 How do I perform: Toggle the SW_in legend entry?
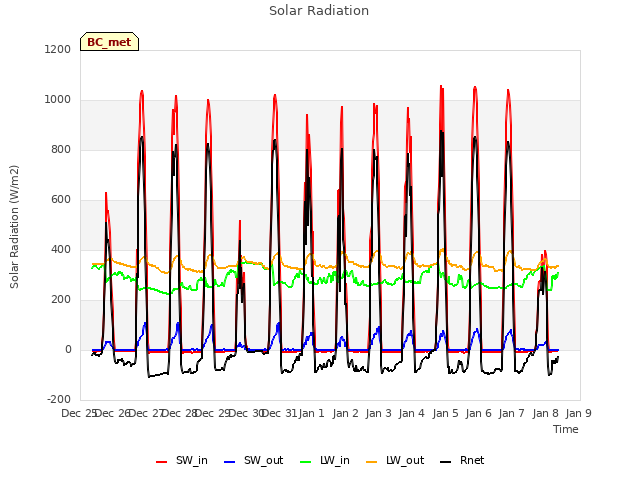(x=182, y=461)
